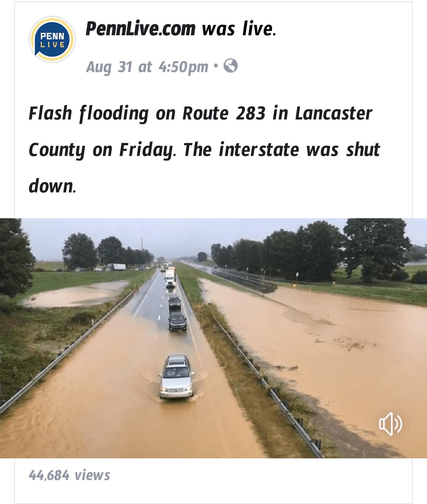Open the PennLive.com page name link
This screenshot has height=504, width=427.
tap(141, 29)
